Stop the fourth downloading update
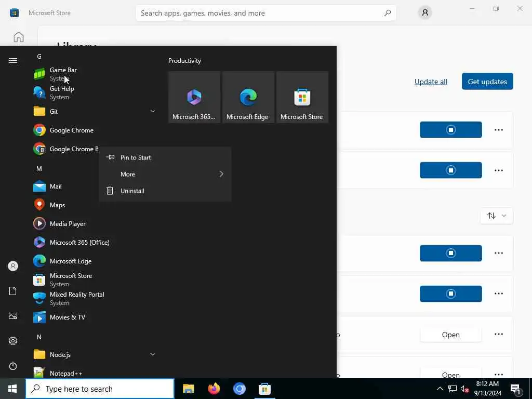 (450, 294)
